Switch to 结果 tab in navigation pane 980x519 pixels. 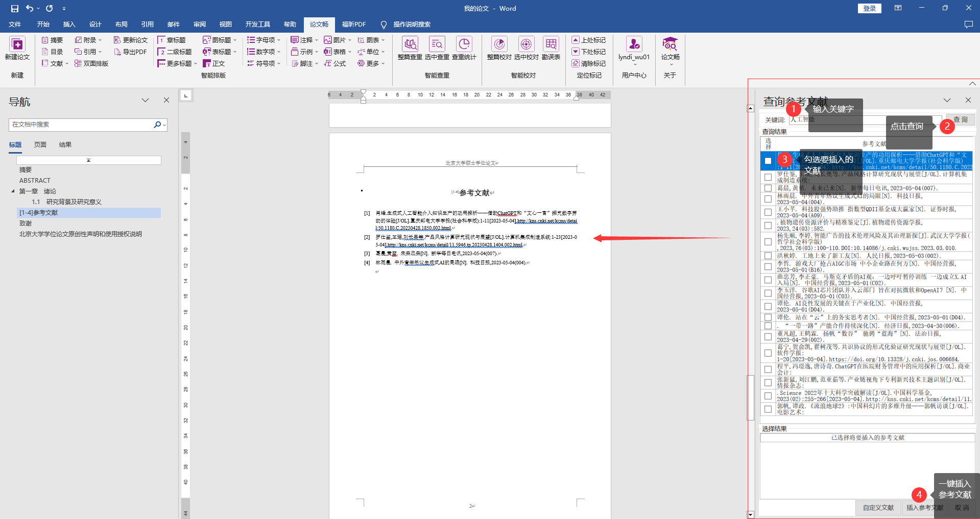click(x=65, y=145)
